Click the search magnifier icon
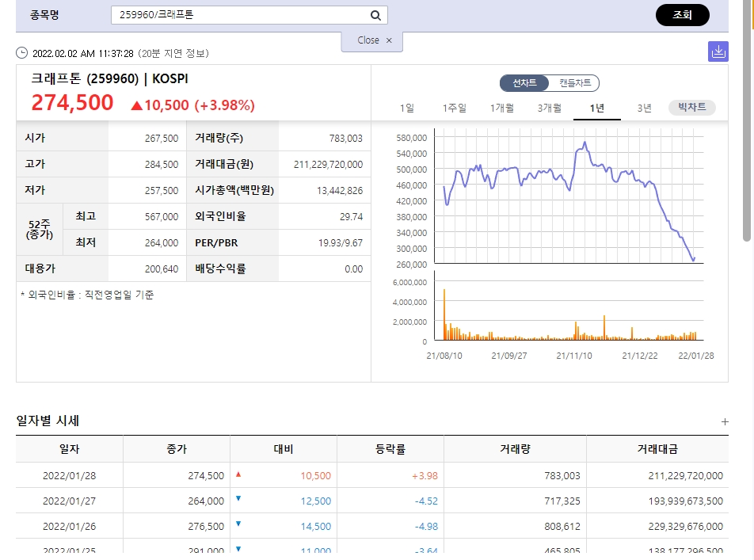The height and width of the screenshot is (560, 754). click(375, 15)
